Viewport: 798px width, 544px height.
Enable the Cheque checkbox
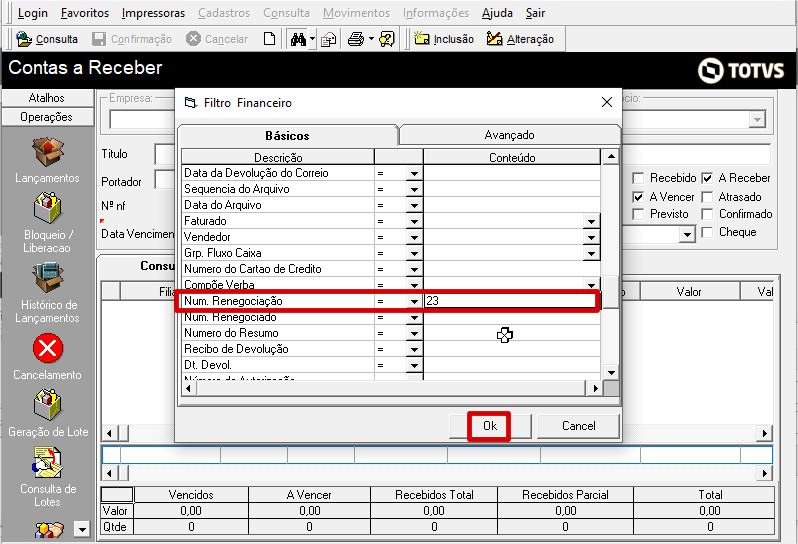707,233
